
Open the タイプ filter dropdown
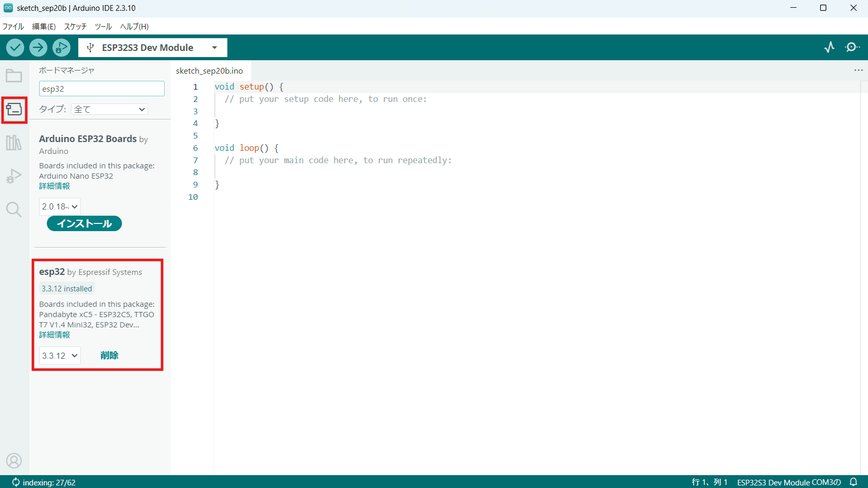click(x=110, y=109)
